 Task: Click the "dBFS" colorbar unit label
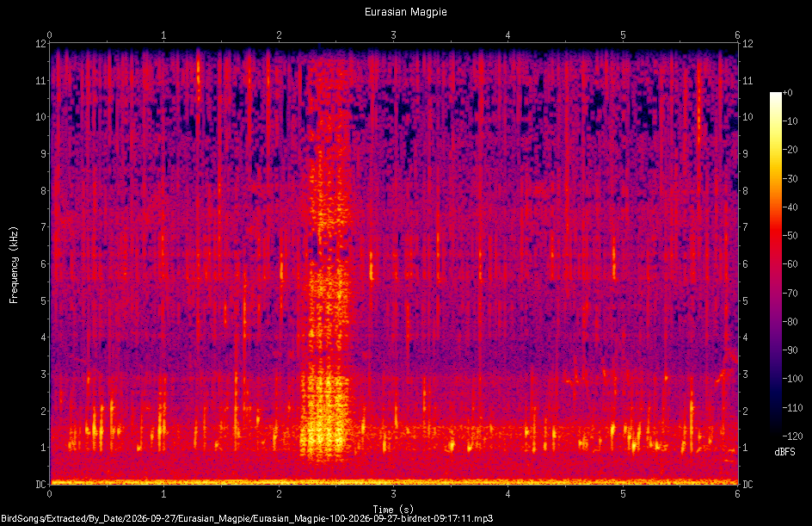click(x=784, y=452)
